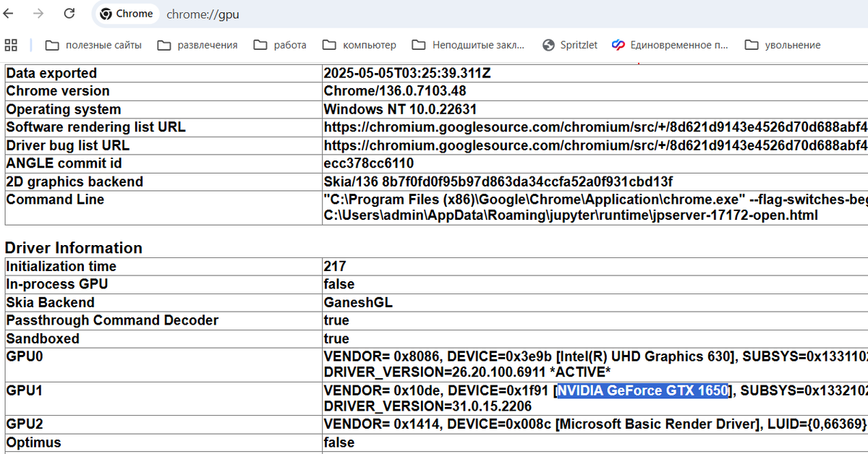Click the 'Initialization time' label

coord(60,266)
